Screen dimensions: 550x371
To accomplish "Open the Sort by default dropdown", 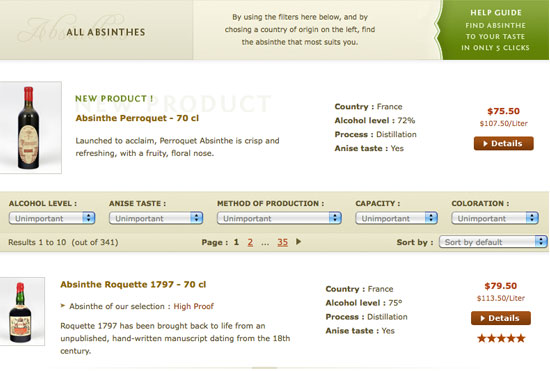I will click(x=493, y=242).
